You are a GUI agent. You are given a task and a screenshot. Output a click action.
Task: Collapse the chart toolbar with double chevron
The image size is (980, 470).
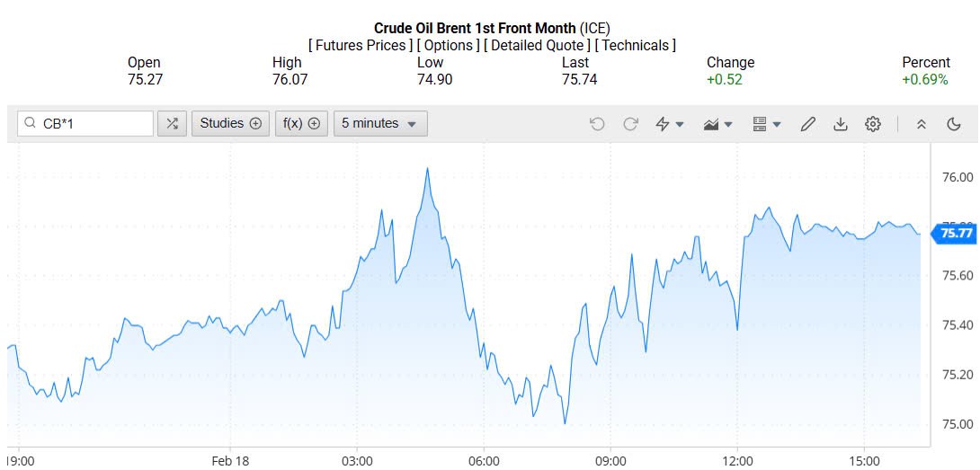[x=921, y=124]
